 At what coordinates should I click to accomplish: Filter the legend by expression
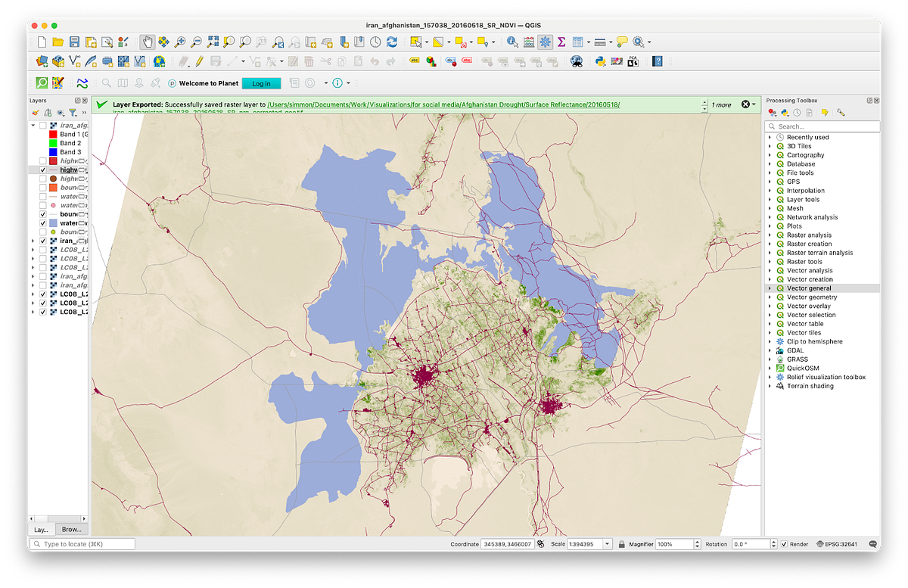click(x=73, y=112)
